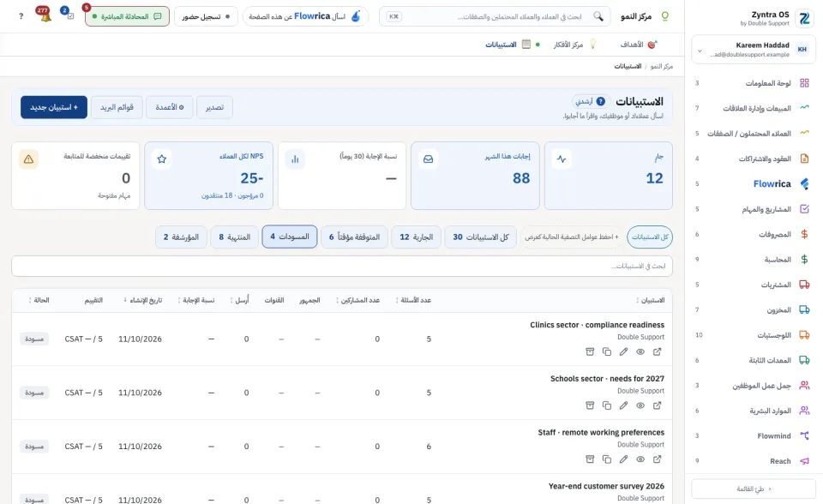
Task: Preview Schools sector survey with eye icon
Action: point(640,405)
